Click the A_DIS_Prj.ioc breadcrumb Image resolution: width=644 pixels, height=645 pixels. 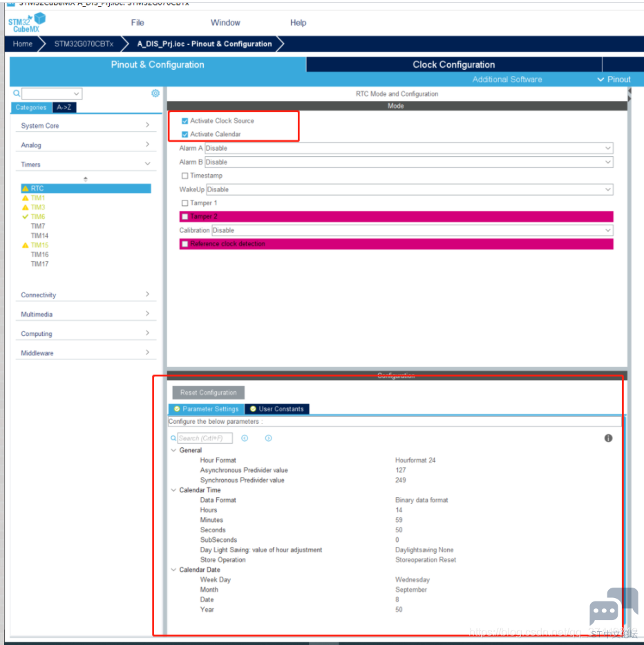point(205,44)
